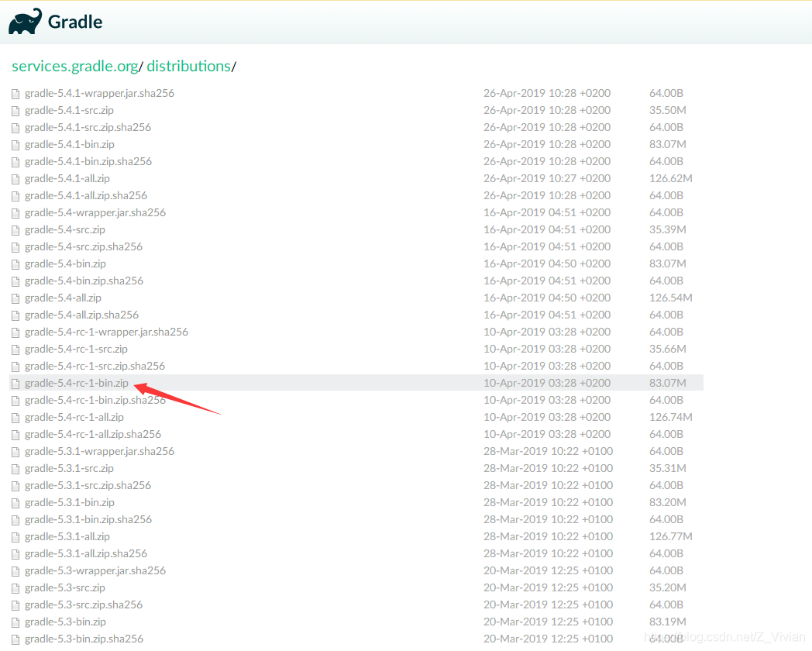Image resolution: width=812 pixels, height=651 pixels.
Task: Download gradle-5.4.1-src.zip link
Action: click(x=69, y=110)
